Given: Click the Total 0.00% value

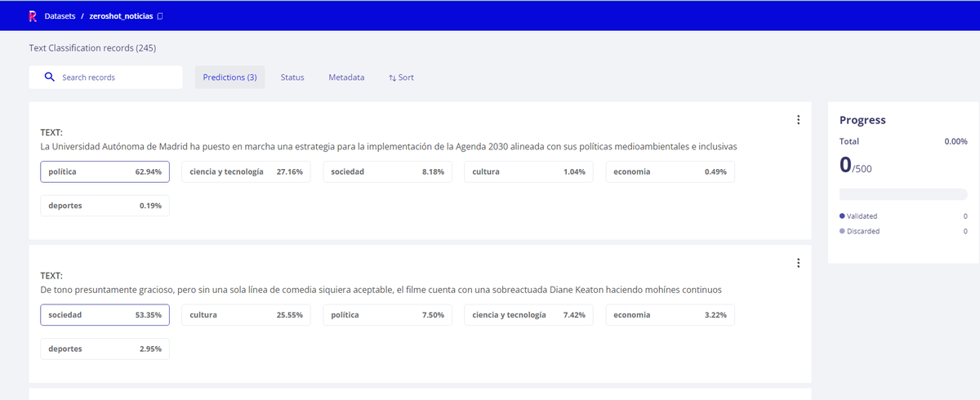Looking at the screenshot, I should pos(955,142).
